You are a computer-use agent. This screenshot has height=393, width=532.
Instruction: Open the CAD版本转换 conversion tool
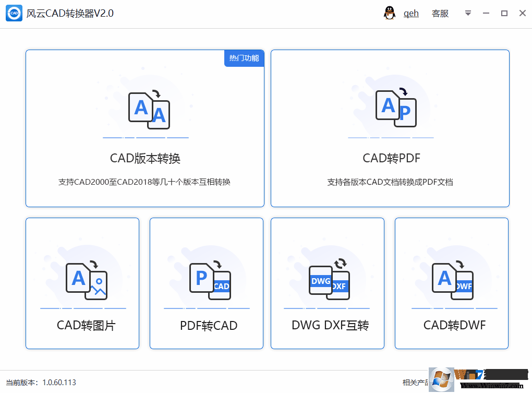point(144,128)
